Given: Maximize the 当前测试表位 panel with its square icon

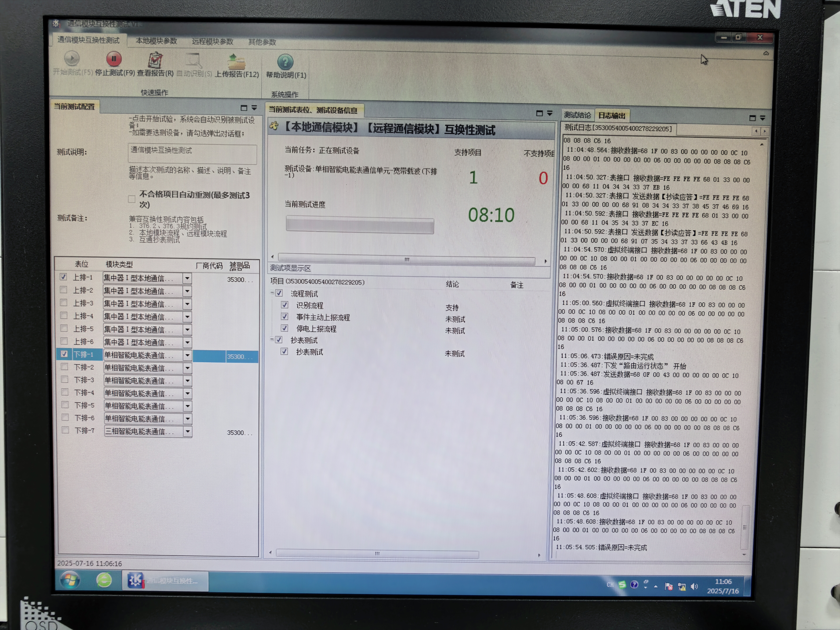Looking at the screenshot, I should click(539, 113).
